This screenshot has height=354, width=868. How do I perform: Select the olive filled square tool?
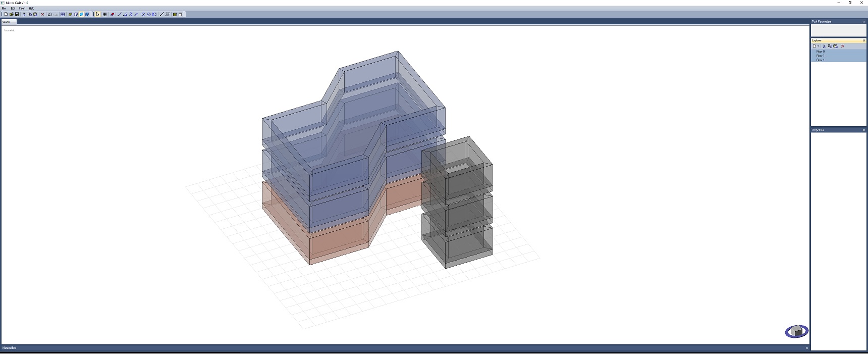pos(175,14)
